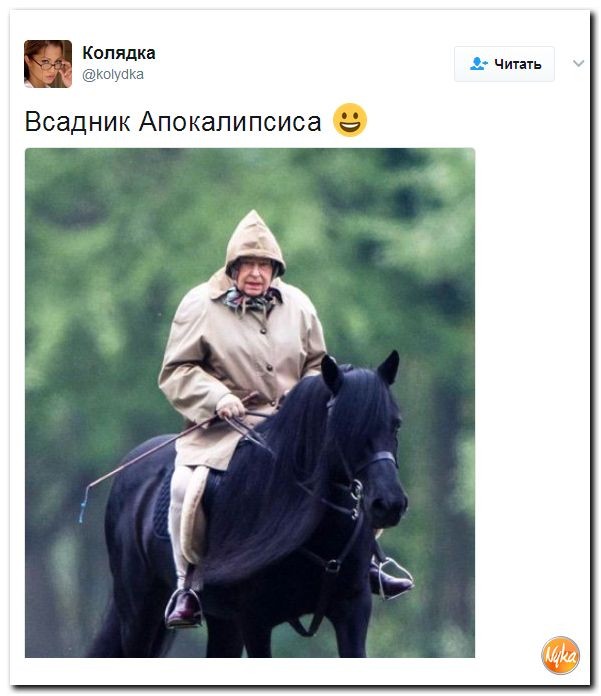Click the horse's ear on the right

coord(389,367)
